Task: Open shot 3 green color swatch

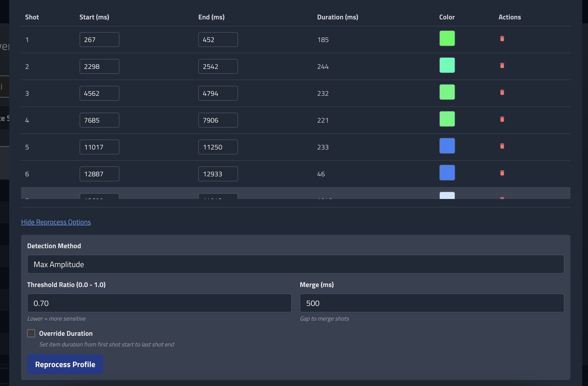Action: pyautogui.click(x=447, y=92)
